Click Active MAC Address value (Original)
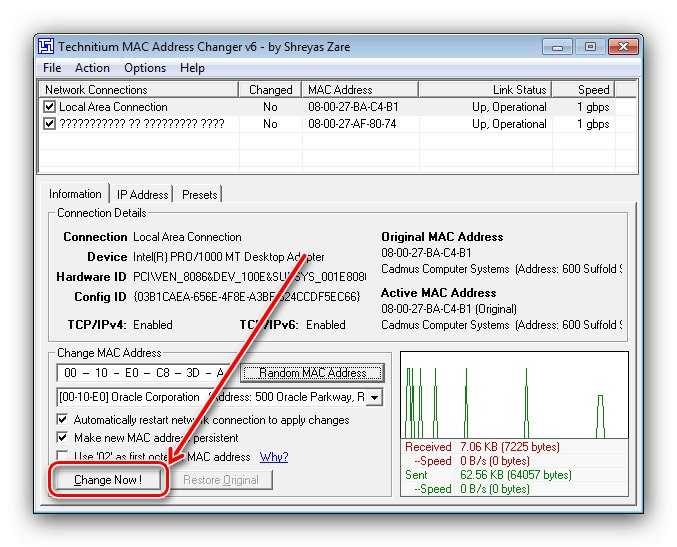 click(x=449, y=309)
